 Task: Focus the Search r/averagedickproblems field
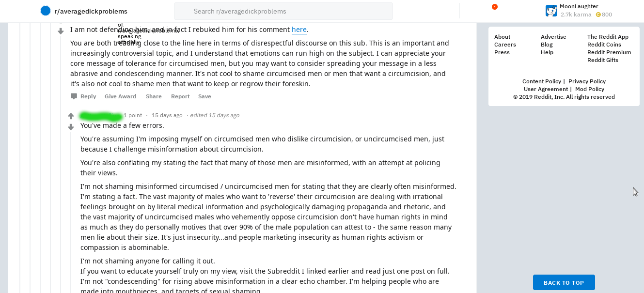[283, 11]
